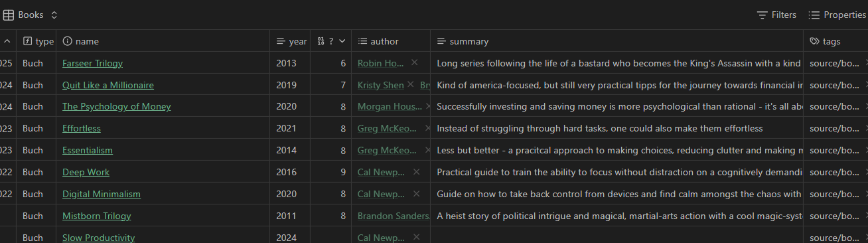Open the Essentialism note link
Image resolution: width=868 pixels, height=243 pixels.
pyautogui.click(x=88, y=150)
